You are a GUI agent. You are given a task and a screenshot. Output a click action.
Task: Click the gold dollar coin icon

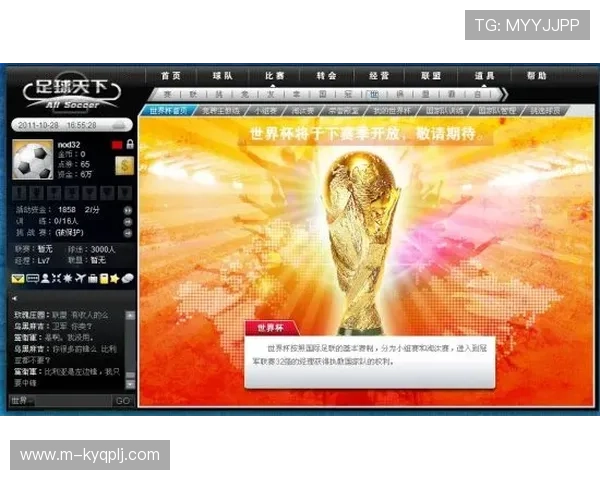pos(125,165)
